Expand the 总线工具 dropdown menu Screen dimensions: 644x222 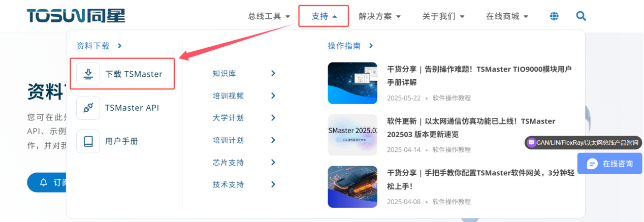point(269,16)
